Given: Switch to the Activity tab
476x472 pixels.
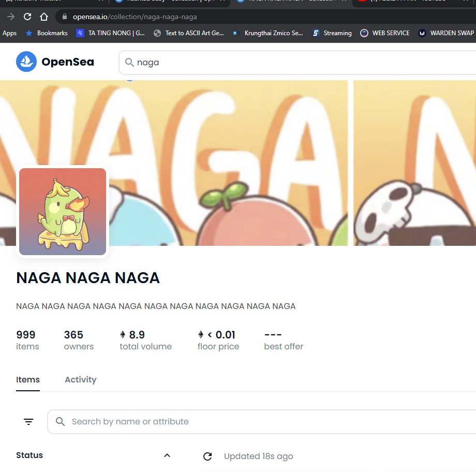Looking at the screenshot, I should [80, 380].
